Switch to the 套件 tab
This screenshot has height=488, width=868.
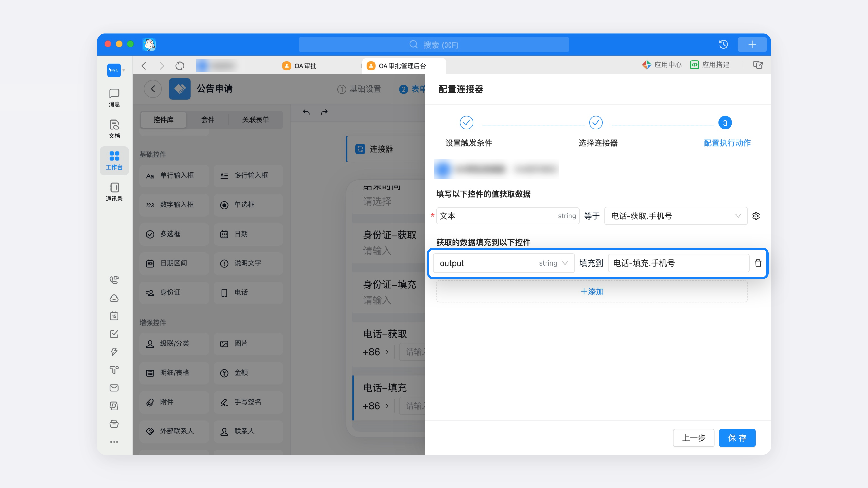pos(208,119)
